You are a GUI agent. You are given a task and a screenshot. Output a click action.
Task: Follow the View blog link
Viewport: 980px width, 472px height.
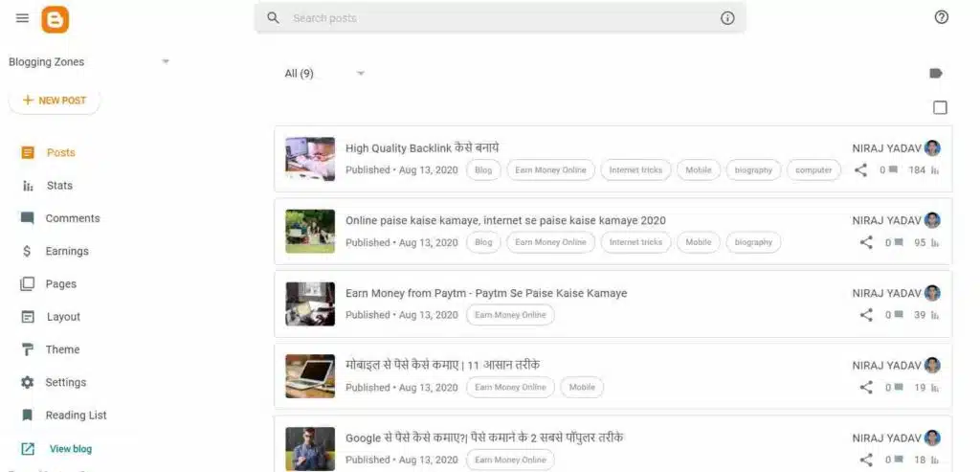point(71,449)
